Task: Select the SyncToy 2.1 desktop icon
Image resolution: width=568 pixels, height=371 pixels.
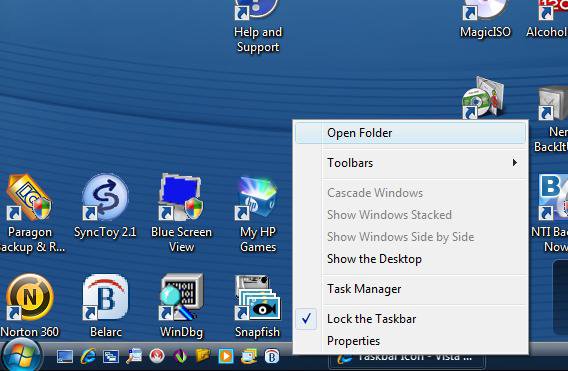Action: coord(105,206)
